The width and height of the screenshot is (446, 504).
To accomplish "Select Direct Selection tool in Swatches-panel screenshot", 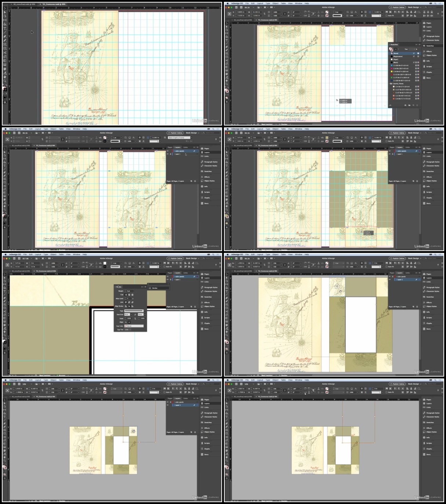I will coord(227,27).
